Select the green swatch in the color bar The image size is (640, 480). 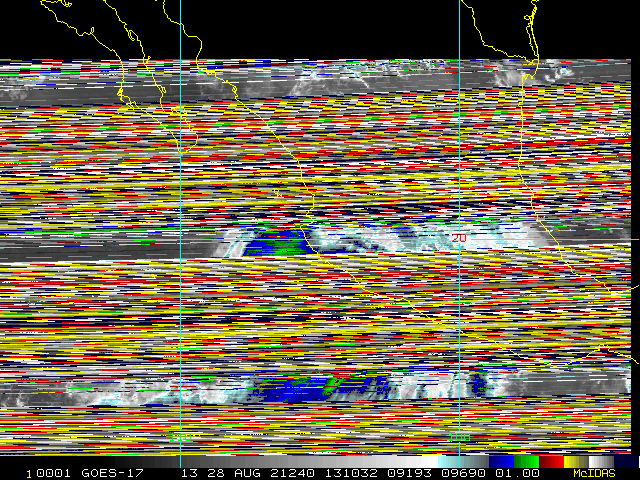tap(527, 462)
